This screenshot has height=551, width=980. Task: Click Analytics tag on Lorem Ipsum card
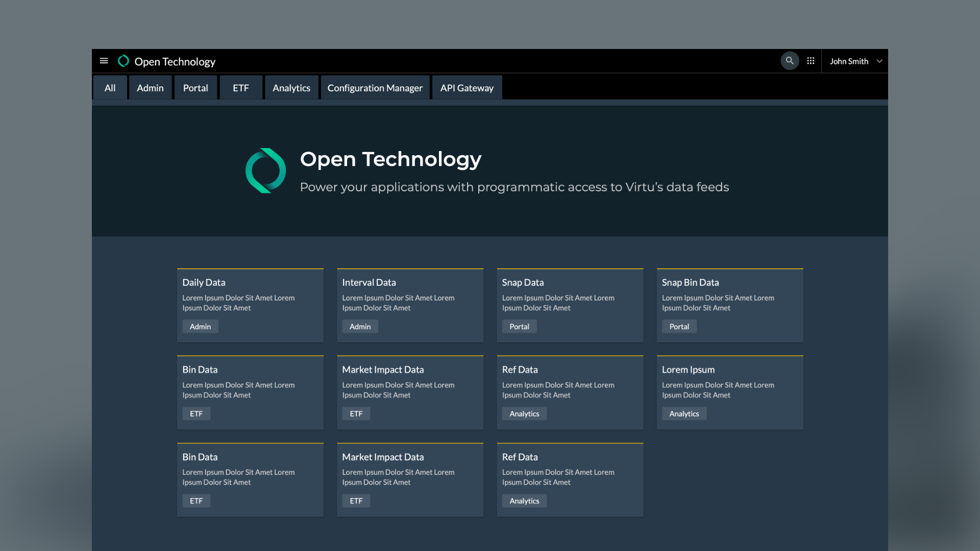(x=684, y=414)
